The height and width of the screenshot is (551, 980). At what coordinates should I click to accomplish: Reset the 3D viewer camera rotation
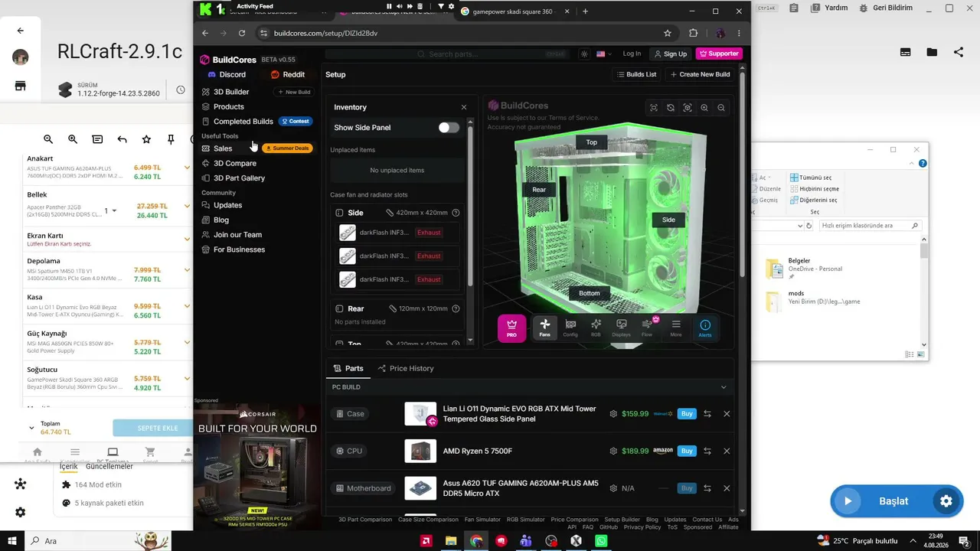point(671,108)
